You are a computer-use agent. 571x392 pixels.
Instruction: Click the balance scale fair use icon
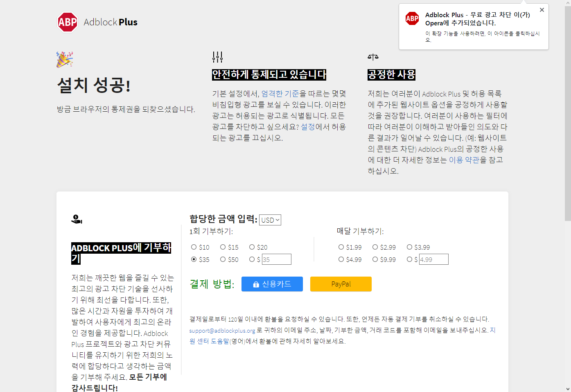373,57
